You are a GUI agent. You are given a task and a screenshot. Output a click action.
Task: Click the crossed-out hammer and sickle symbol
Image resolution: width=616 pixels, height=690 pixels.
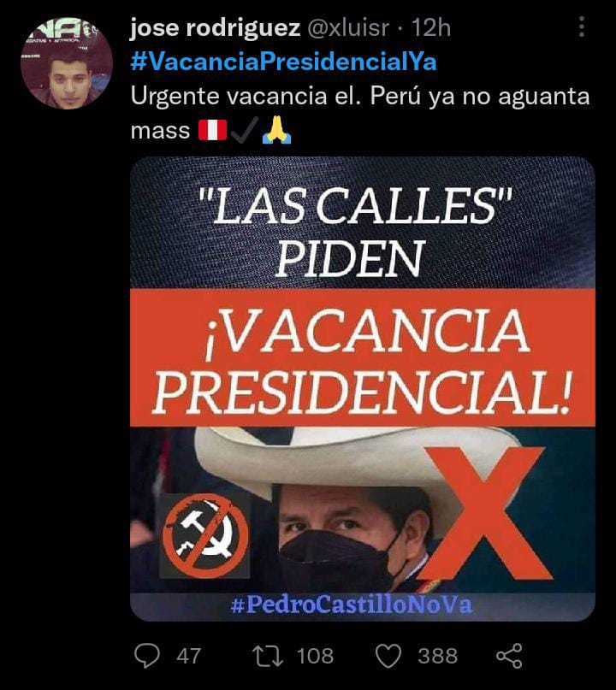[205, 535]
